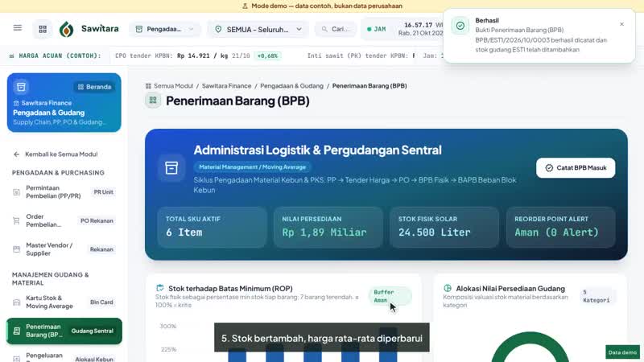Click the Penerimaan Barang sidebar icon
This screenshot has width=644, height=362.
click(x=17, y=331)
